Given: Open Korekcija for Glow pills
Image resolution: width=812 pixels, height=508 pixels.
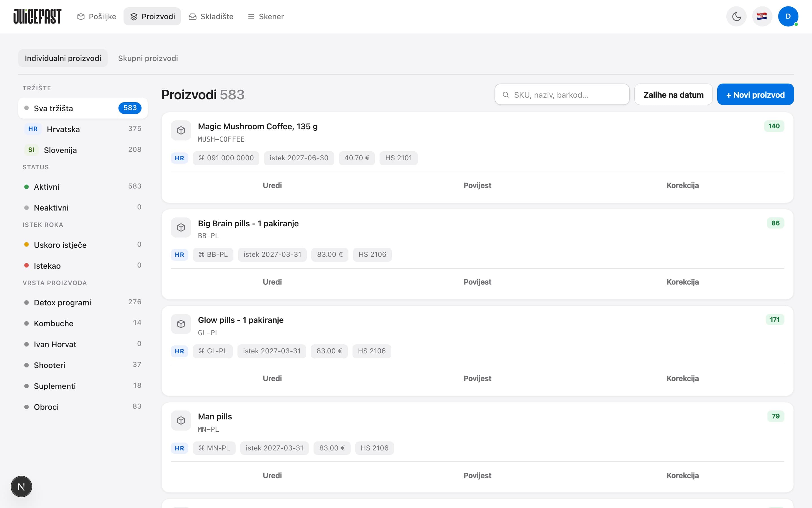Looking at the screenshot, I should (683, 378).
